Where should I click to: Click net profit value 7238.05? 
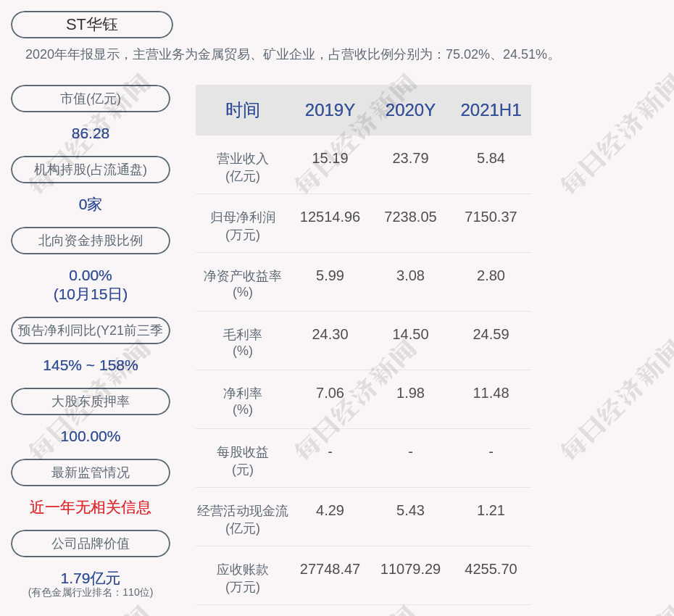[x=410, y=217]
